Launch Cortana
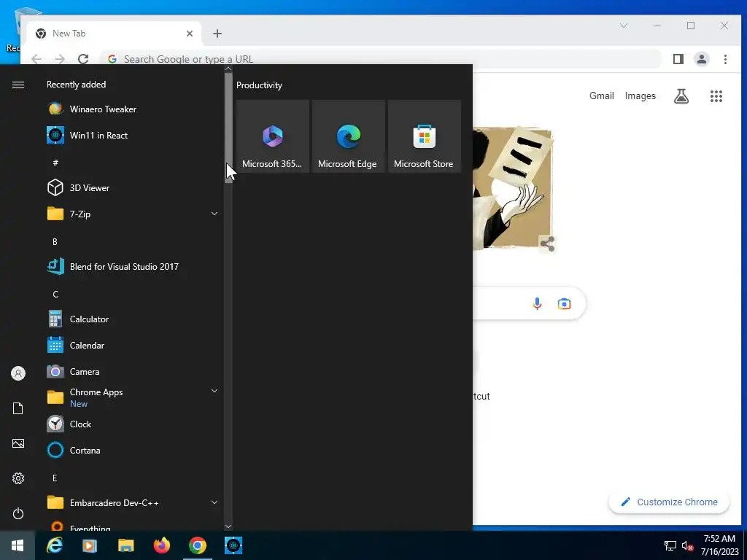This screenshot has width=747, height=560. pyautogui.click(x=132, y=450)
